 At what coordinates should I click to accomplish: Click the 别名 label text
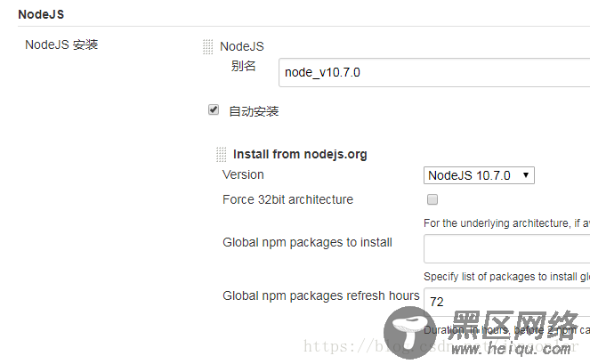click(244, 66)
